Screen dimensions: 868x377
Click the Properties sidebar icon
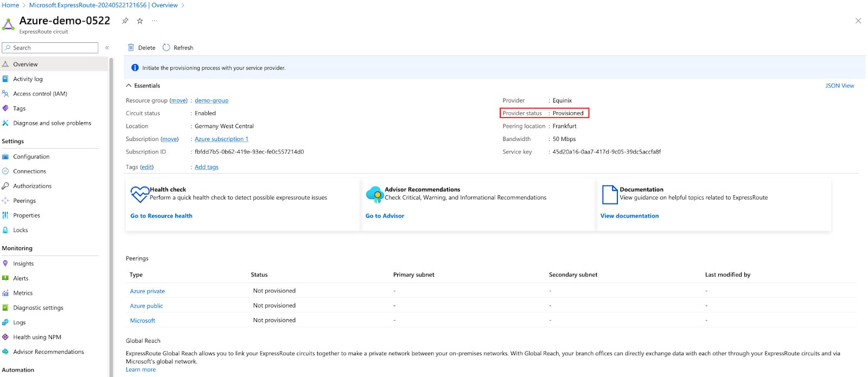pyautogui.click(x=5, y=215)
